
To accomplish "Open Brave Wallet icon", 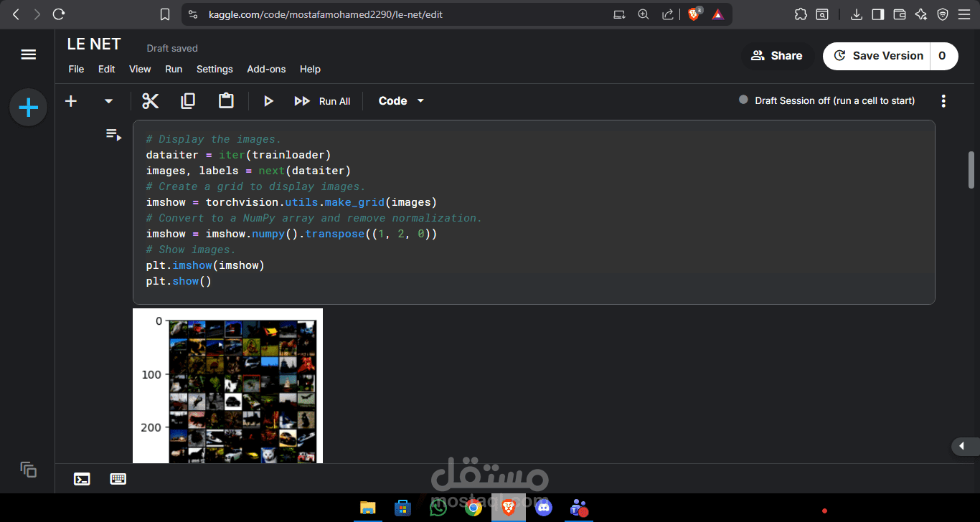I will point(900,14).
